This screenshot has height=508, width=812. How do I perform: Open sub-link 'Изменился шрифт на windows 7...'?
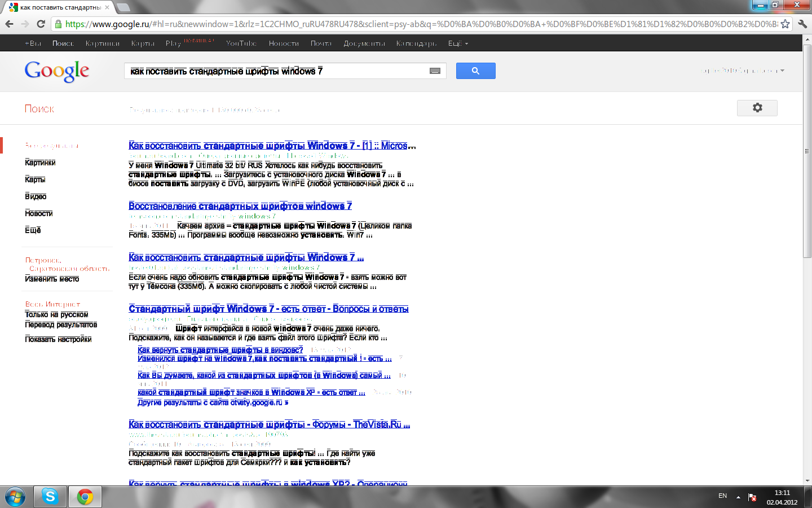point(264,358)
